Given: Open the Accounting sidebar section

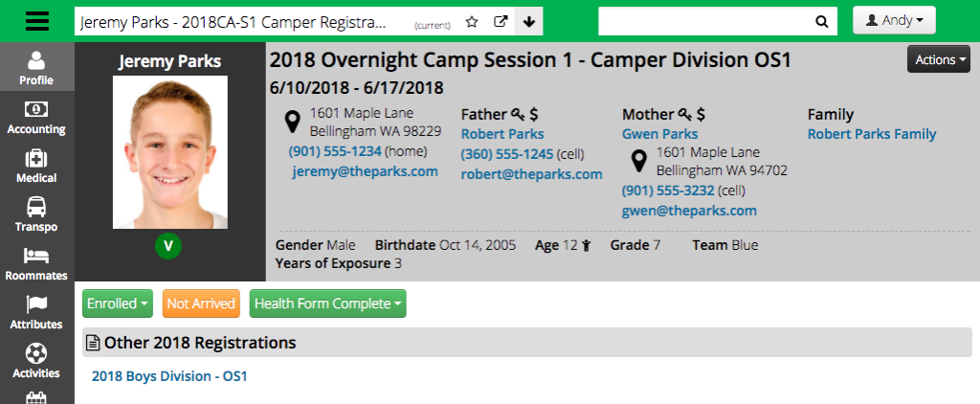Looking at the screenshot, I should (36, 118).
